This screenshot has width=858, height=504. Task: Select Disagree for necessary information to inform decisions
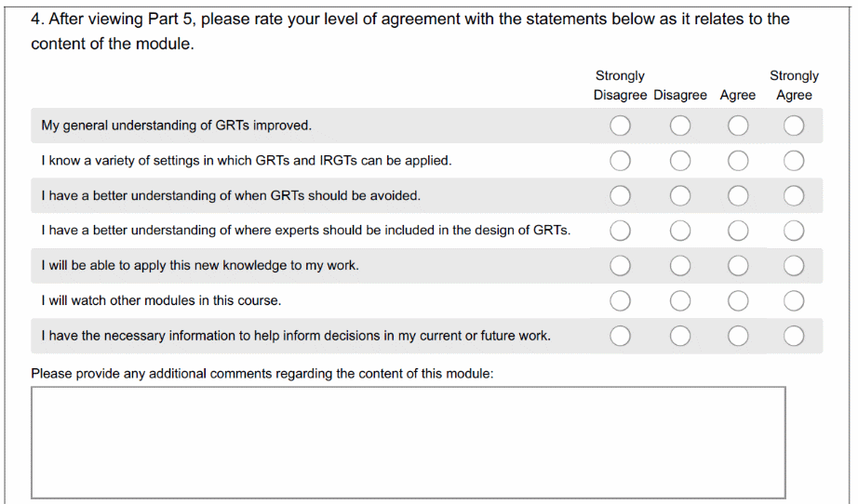(680, 336)
